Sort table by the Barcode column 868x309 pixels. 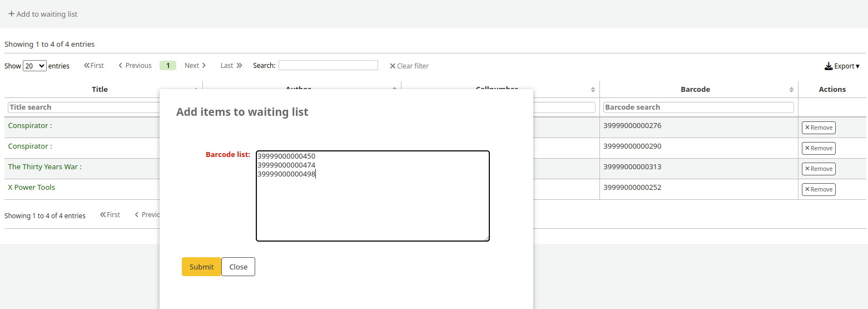695,89
